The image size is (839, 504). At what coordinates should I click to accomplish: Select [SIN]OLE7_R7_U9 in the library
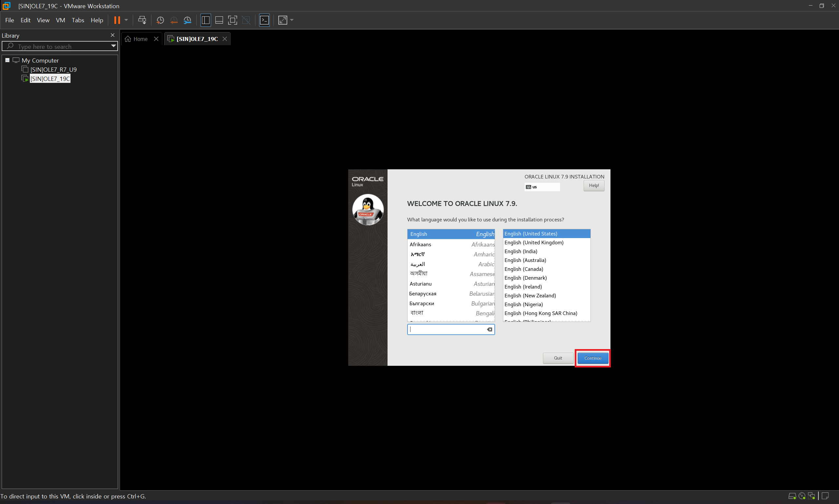(x=53, y=70)
